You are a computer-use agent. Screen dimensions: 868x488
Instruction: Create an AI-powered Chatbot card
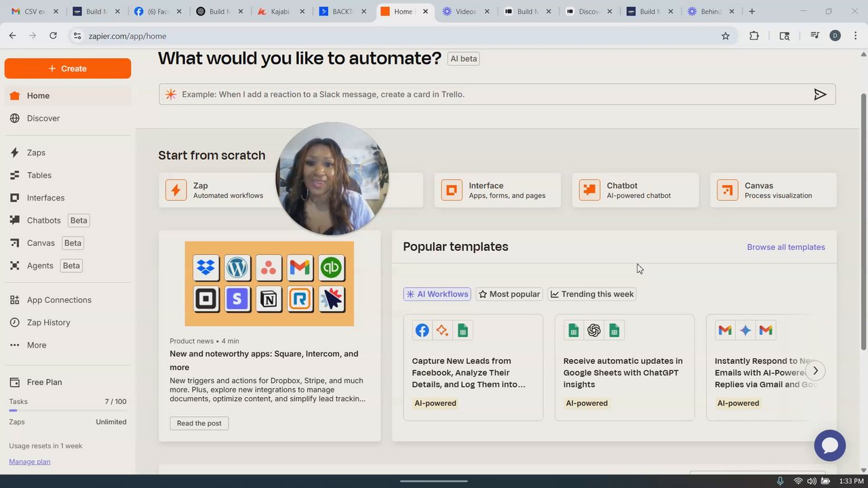635,190
